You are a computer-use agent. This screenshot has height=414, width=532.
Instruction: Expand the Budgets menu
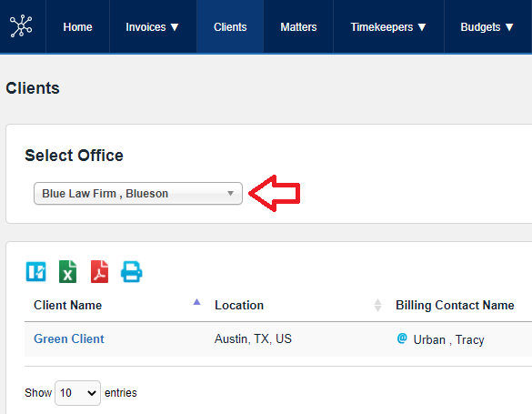tap(487, 26)
